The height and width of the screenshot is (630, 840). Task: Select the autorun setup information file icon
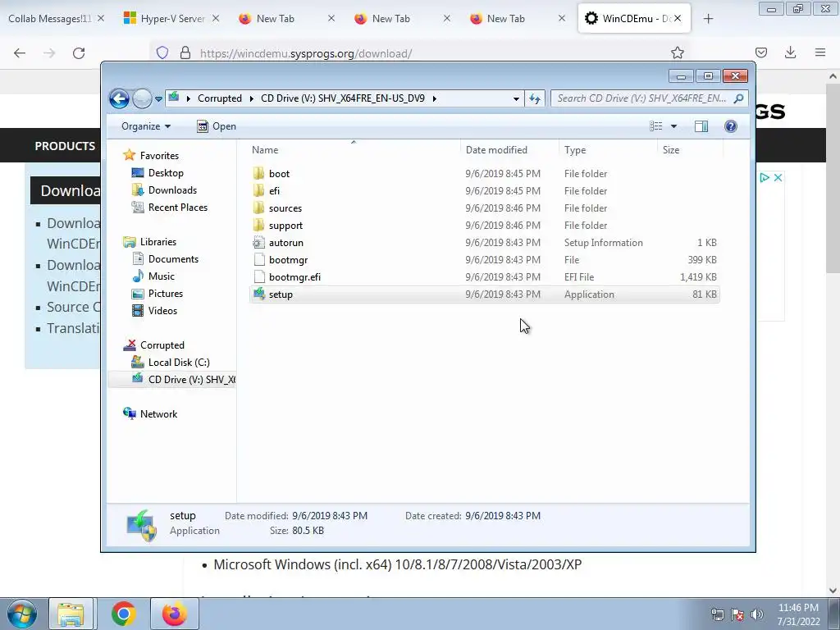(258, 243)
